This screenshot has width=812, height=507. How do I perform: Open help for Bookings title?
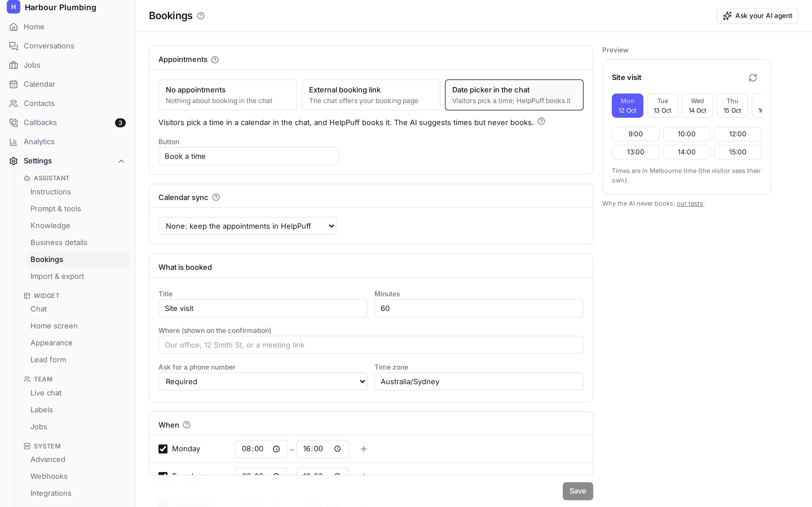click(201, 16)
